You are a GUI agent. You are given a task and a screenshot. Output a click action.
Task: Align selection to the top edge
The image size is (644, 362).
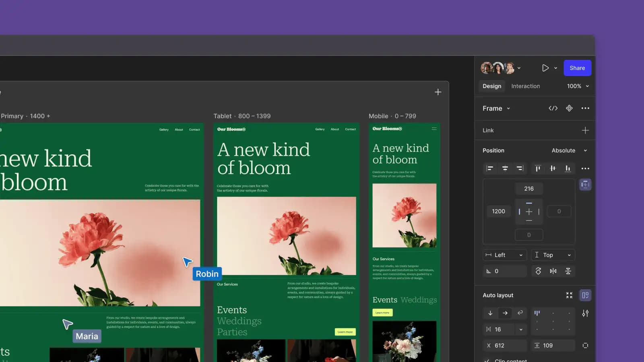[x=538, y=169]
